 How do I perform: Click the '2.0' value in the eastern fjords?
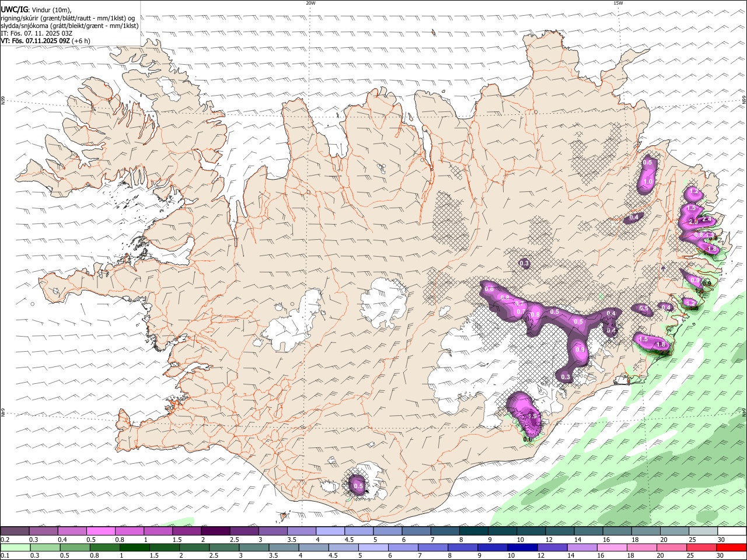(693, 222)
